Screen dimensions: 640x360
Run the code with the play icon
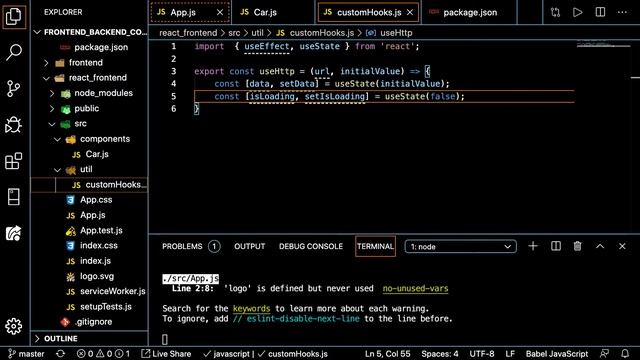(x=578, y=12)
